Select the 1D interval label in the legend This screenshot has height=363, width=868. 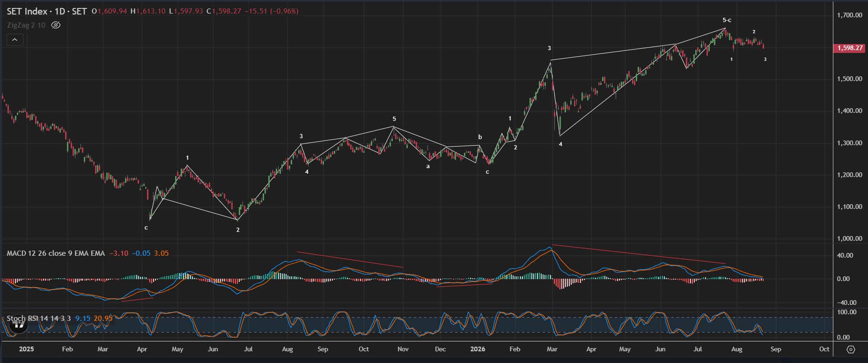(x=59, y=11)
